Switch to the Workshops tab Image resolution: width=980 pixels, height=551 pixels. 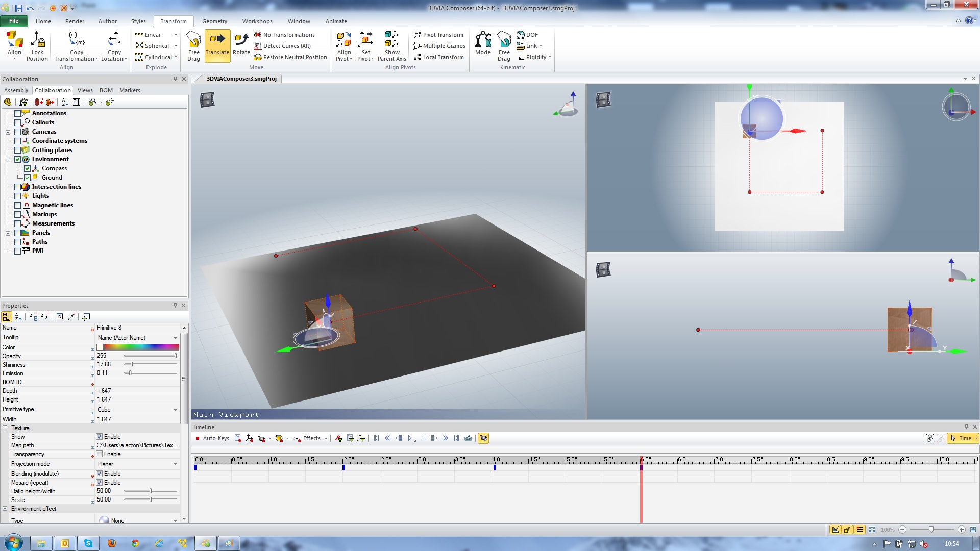[x=257, y=21]
